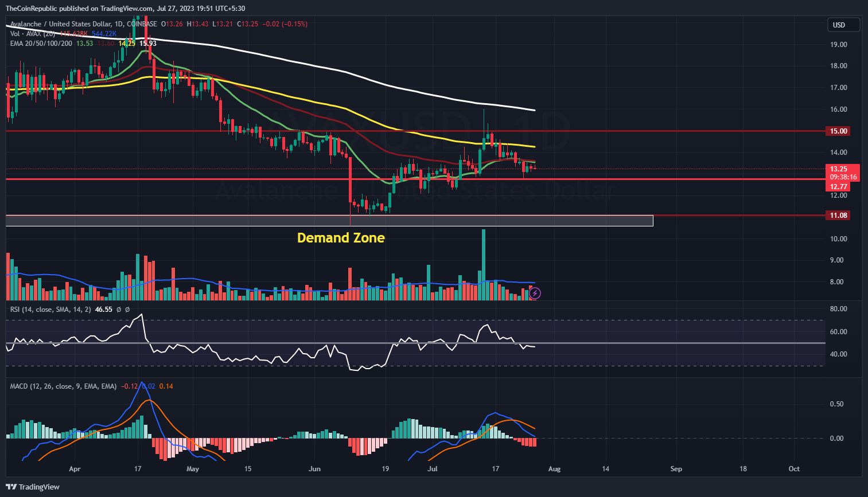Click the Jun label on time axis

click(x=314, y=469)
